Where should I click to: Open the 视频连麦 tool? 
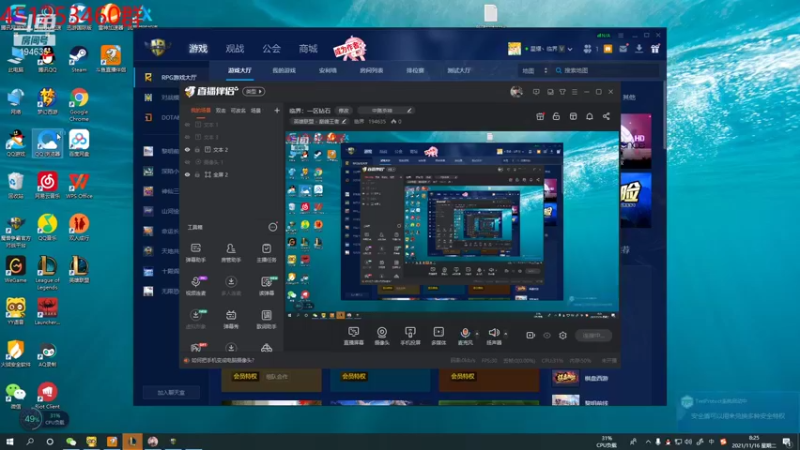point(195,286)
